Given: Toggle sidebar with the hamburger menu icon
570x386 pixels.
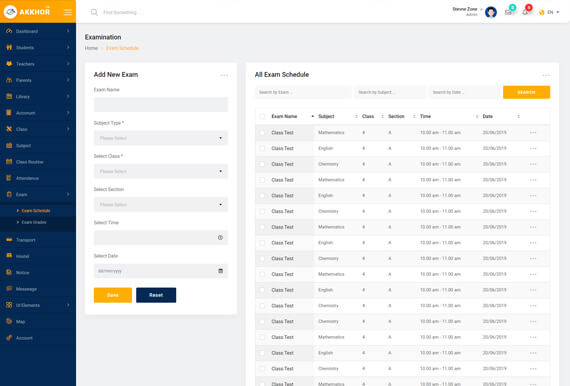Looking at the screenshot, I should tap(68, 12).
